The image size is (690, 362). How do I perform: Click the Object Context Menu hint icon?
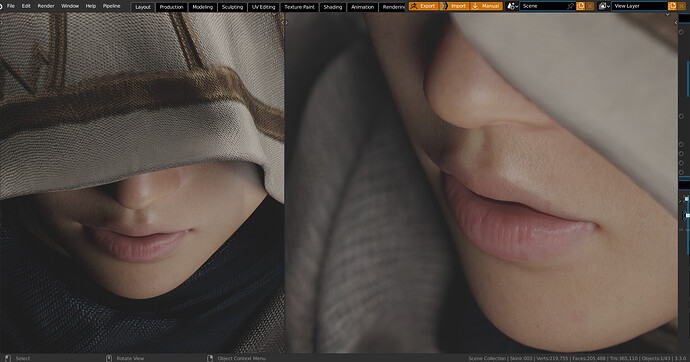[x=210, y=358]
